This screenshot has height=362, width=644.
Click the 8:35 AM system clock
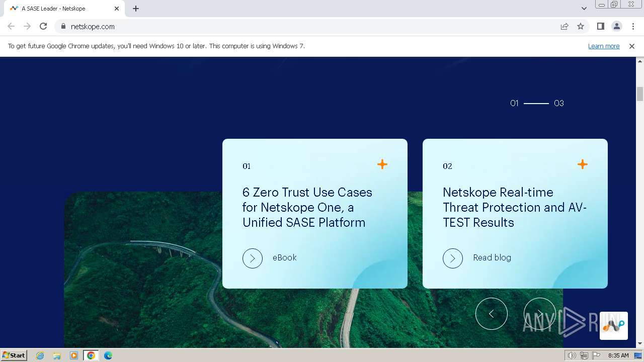(x=618, y=355)
